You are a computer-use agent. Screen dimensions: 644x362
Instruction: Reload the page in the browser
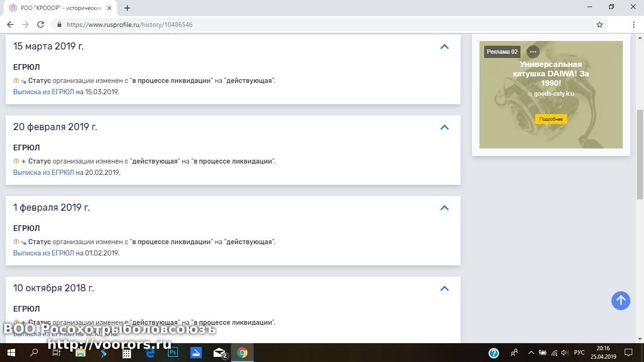41,25
